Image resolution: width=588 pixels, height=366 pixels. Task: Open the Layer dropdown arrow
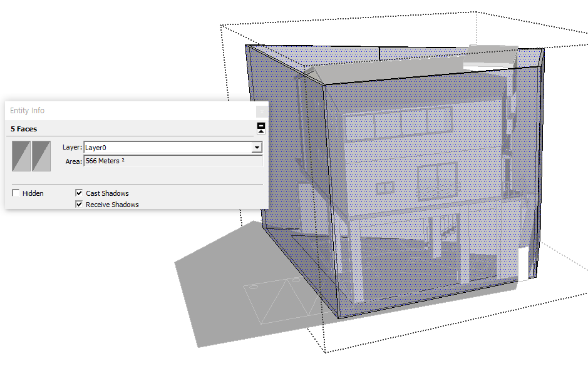click(x=257, y=147)
